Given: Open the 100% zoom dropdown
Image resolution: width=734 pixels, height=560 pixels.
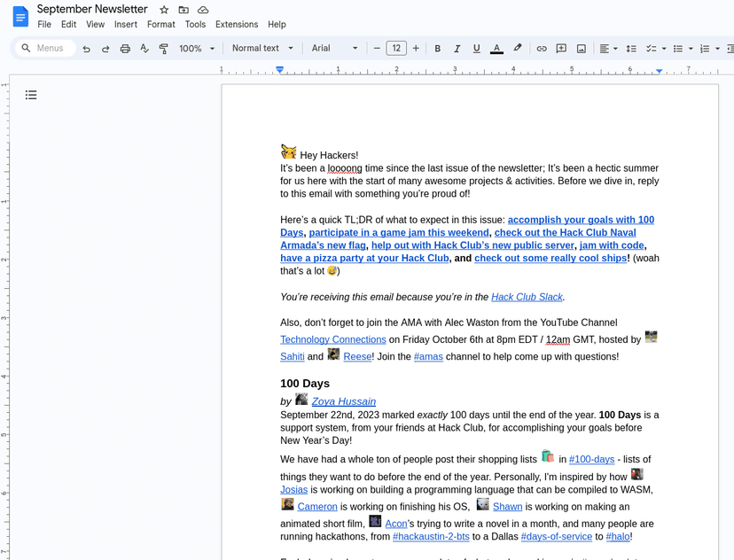Looking at the screenshot, I should tap(197, 49).
